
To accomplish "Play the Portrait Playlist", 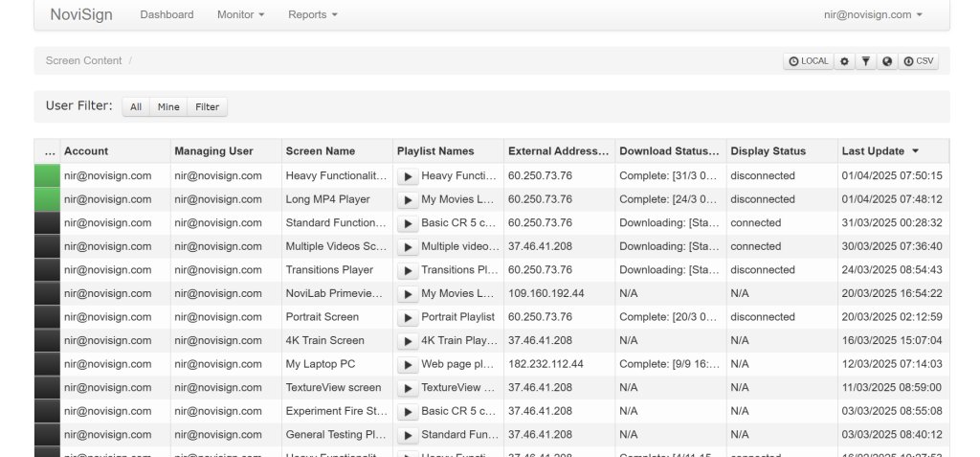I will click(x=408, y=318).
